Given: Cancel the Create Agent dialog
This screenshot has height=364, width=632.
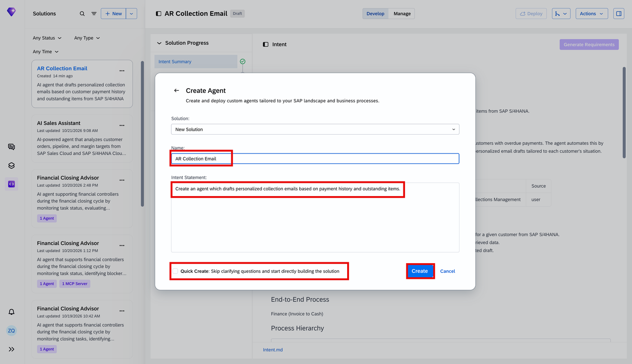Looking at the screenshot, I should (448, 271).
